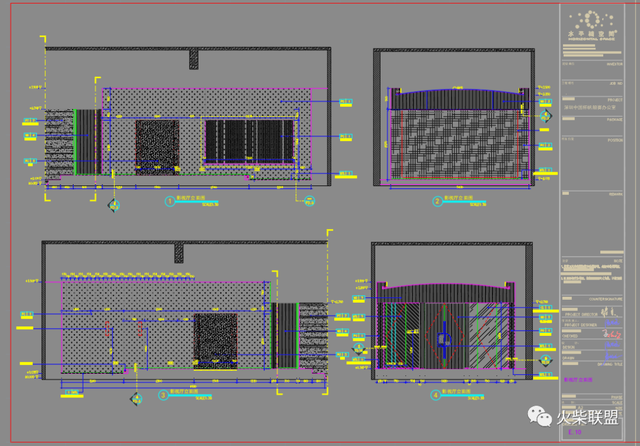Viewport: 640px width, 446px height.
Task: Select the round detail callout below elevation 1
Action: 309,201
